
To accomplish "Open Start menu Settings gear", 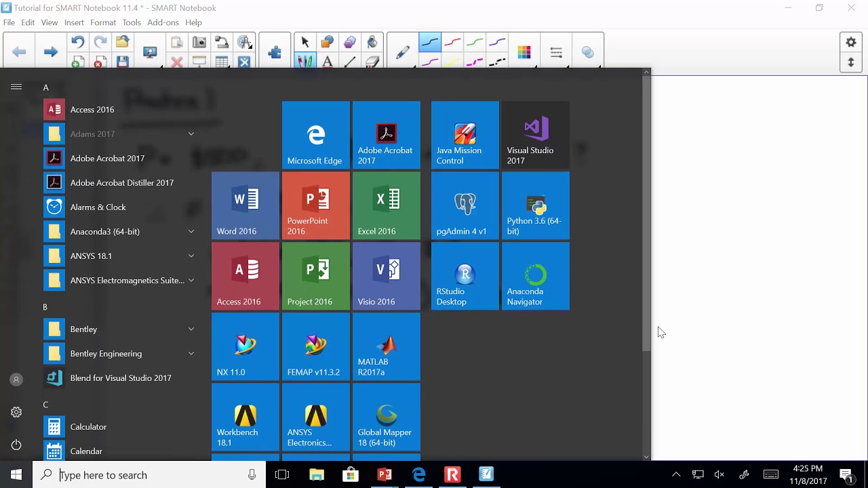I will point(16,412).
